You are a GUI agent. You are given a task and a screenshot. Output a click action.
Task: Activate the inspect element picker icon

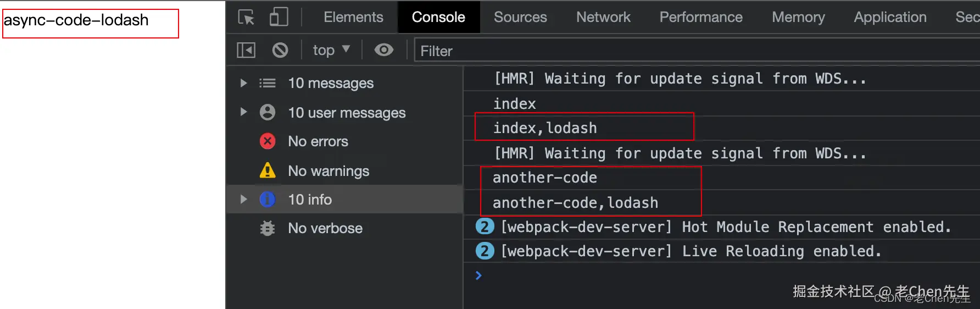coord(246,17)
